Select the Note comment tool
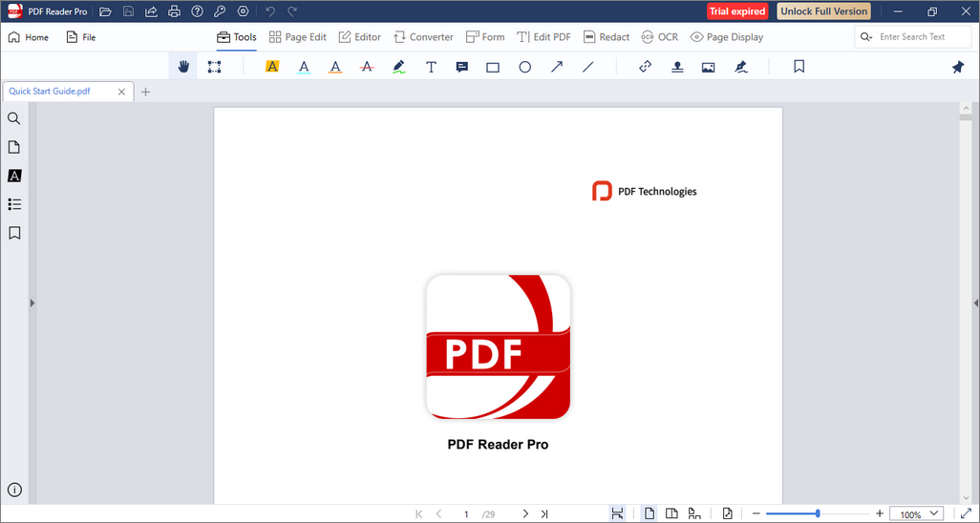The image size is (980, 523). coord(462,67)
